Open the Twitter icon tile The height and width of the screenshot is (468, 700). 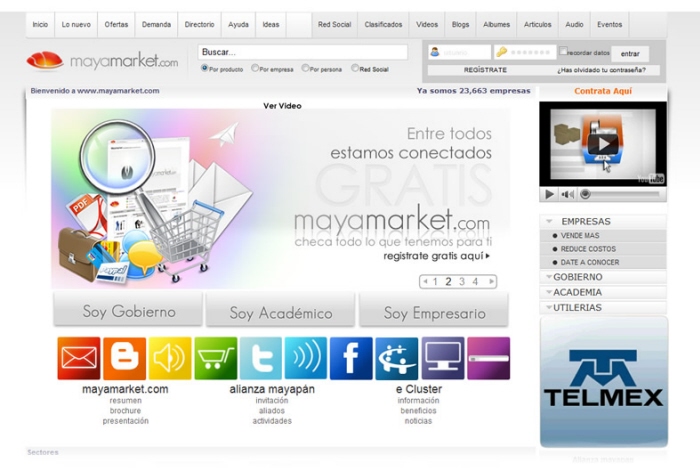(261, 358)
